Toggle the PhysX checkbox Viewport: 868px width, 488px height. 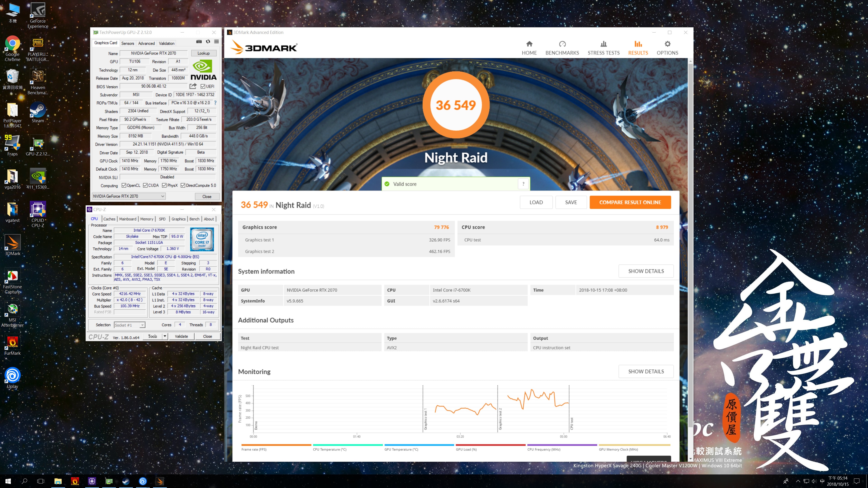point(164,185)
